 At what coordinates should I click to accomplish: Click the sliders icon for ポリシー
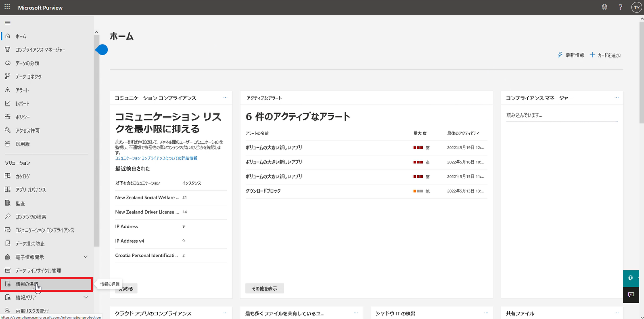tap(7, 117)
